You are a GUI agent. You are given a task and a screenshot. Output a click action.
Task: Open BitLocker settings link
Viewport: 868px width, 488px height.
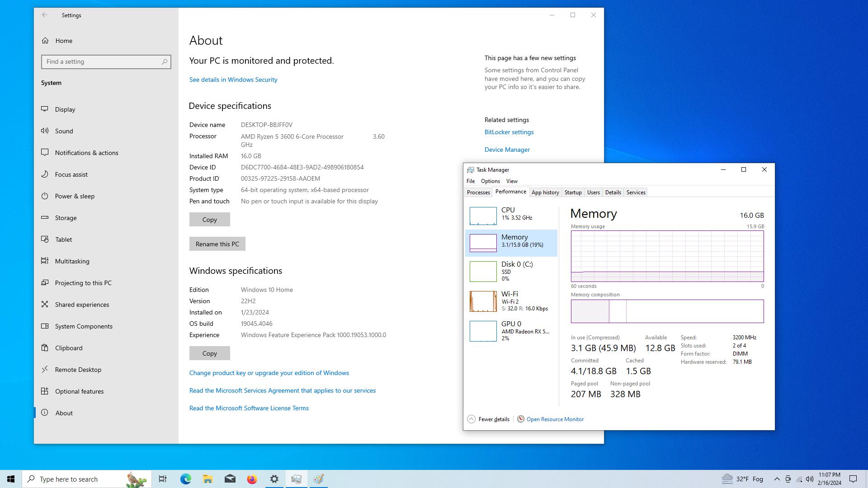(x=509, y=132)
